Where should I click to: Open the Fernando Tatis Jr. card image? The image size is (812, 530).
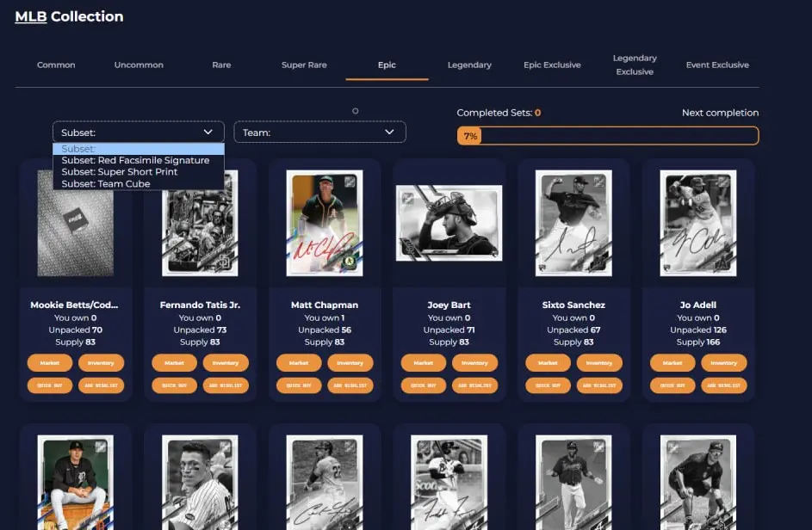200,223
